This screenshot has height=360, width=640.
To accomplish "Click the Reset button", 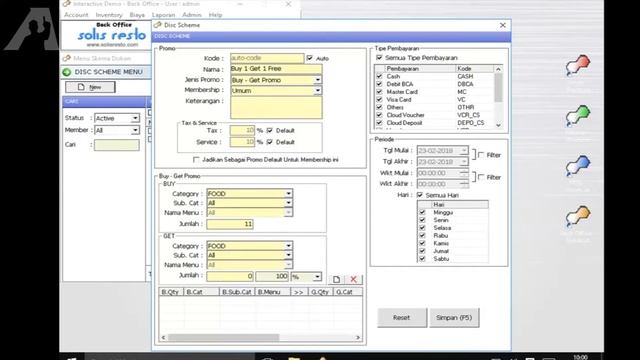I will [402, 318].
